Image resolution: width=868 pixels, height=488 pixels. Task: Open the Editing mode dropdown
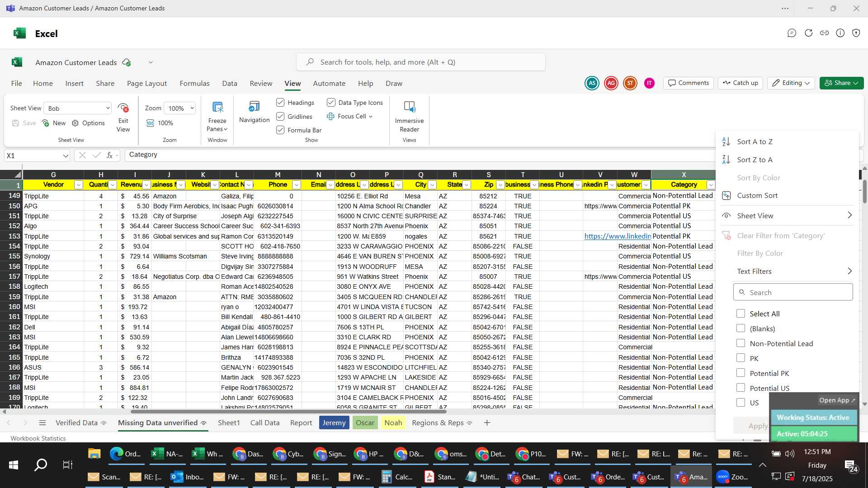tap(791, 83)
